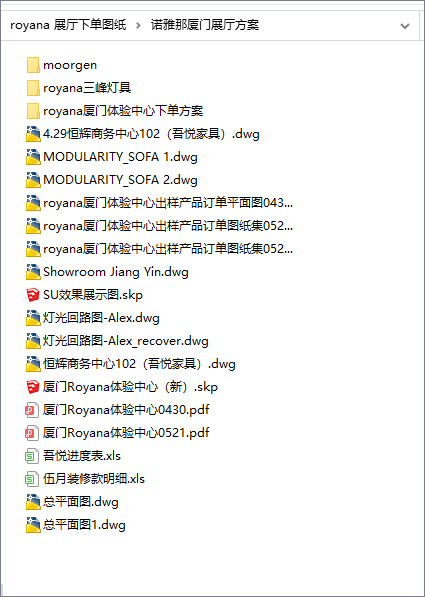Select the 伍月装修款明细.xls file icon

pos(32,479)
